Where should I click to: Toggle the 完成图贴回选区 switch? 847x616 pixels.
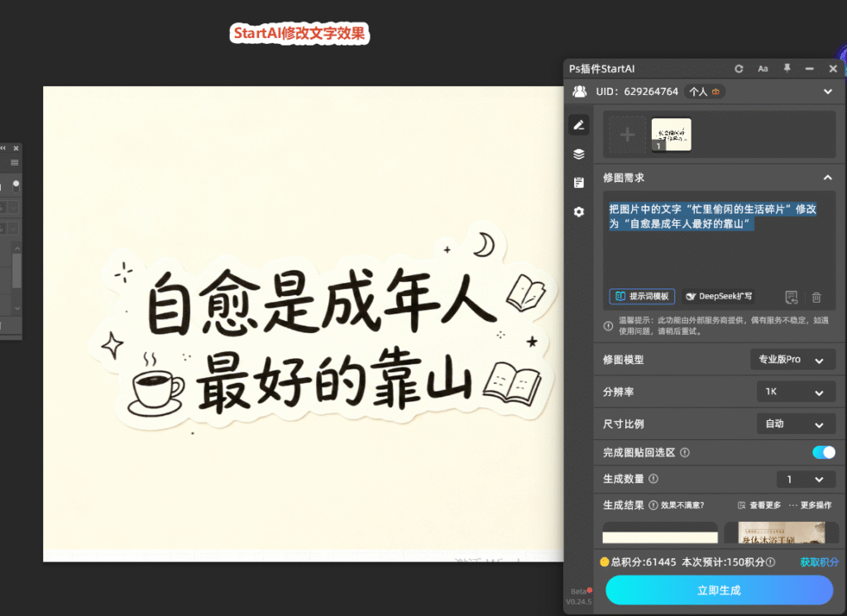click(x=823, y=452)
